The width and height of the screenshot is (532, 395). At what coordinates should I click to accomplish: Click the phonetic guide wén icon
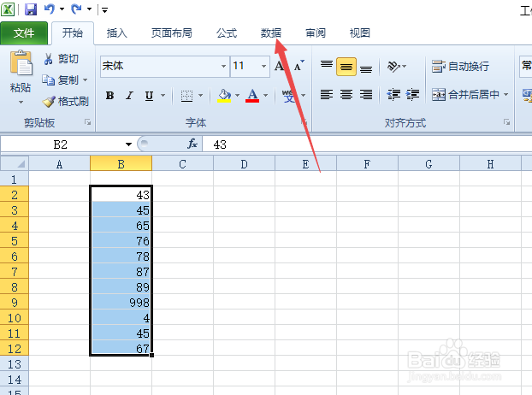[288, 96]
